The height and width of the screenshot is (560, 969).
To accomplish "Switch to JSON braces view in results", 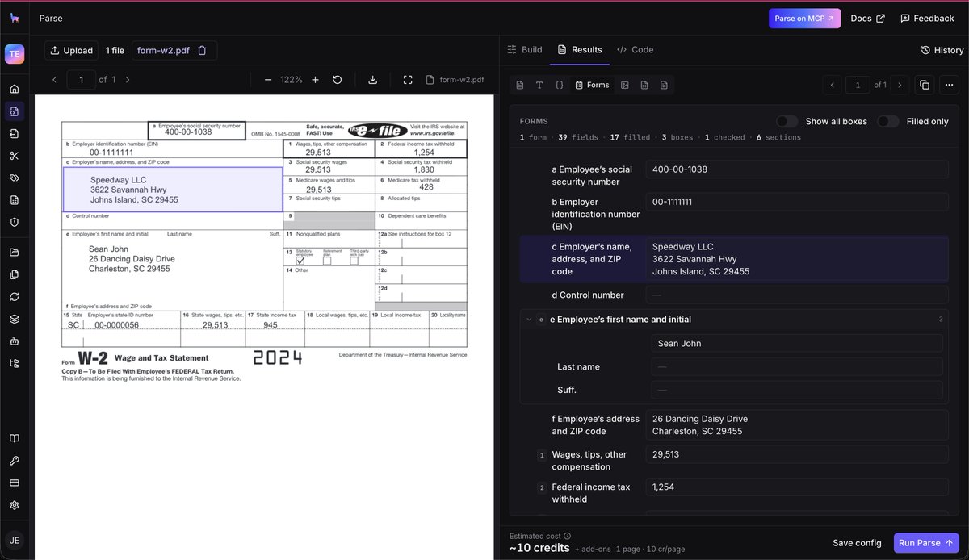I will (x=560, y=85).
